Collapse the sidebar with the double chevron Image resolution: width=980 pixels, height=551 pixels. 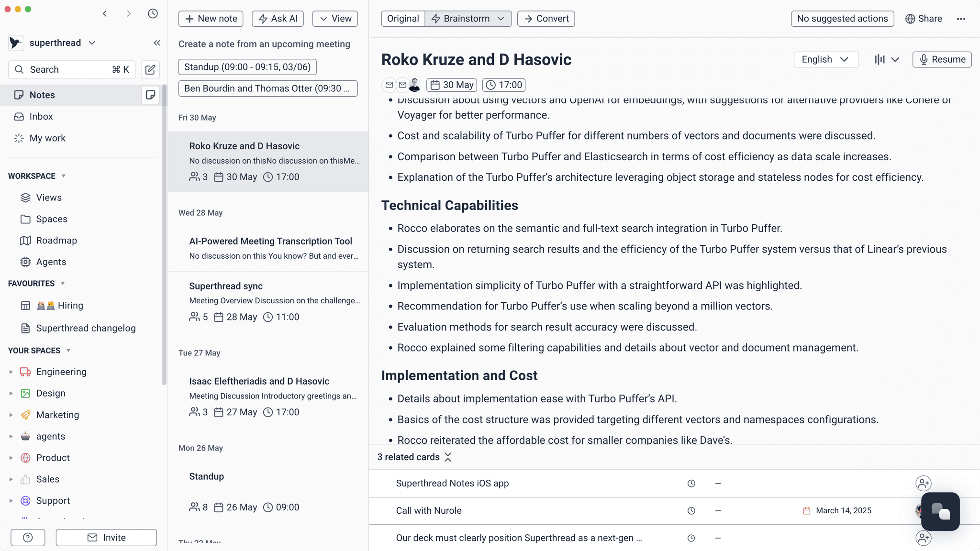pyautogui.click(x=157, y=43)
